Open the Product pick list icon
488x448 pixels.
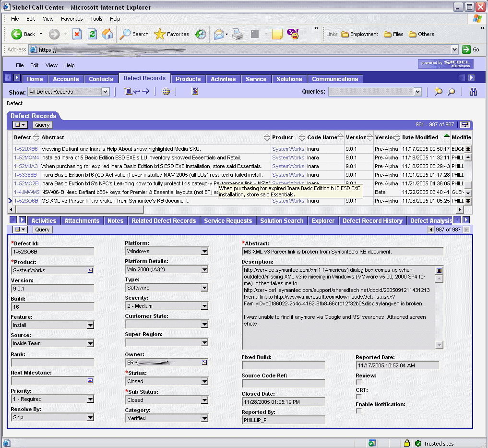point(90,270)
